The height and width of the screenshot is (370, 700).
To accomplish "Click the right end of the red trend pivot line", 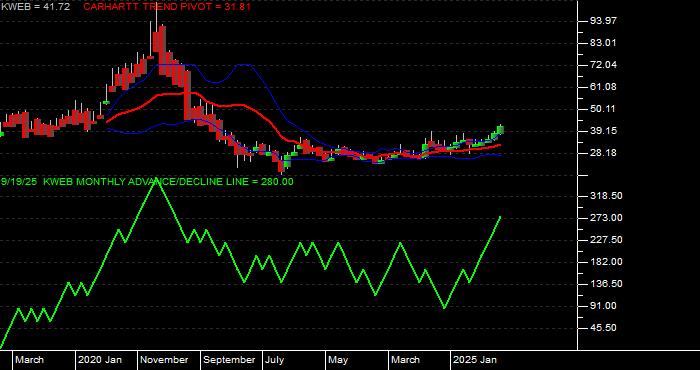I will click(500, 145).
